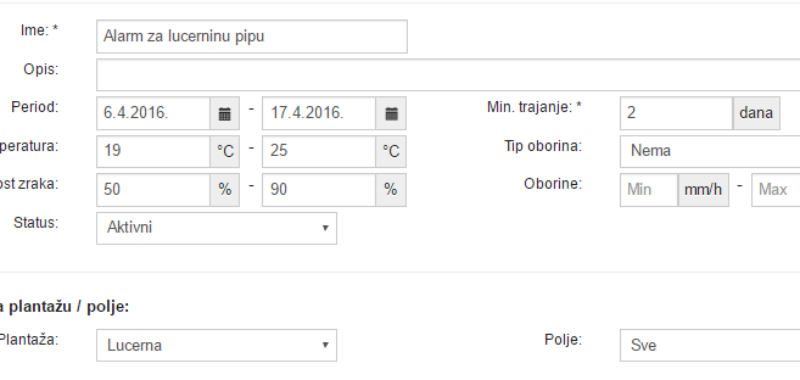Image resolution: width=800 pixels, height=380 pixels.
Task: Click the maximum humidity % unit addon
Action: tap(391, 190)
